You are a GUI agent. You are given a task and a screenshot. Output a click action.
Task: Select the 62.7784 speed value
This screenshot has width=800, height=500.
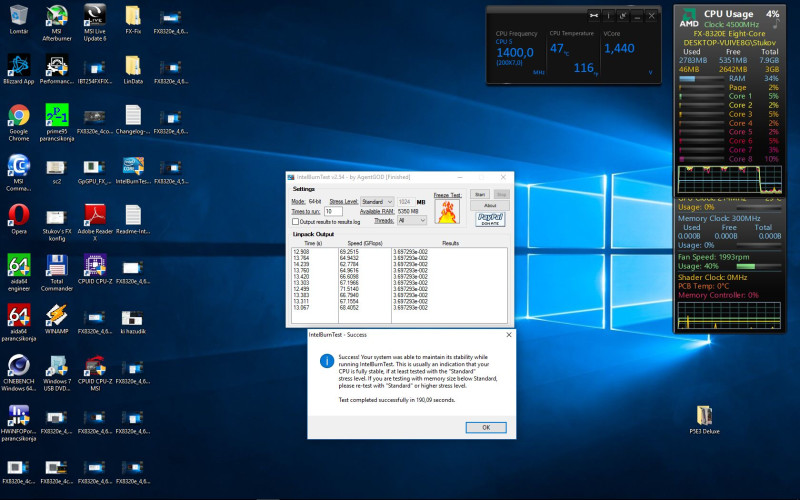[x=349, y=264]
